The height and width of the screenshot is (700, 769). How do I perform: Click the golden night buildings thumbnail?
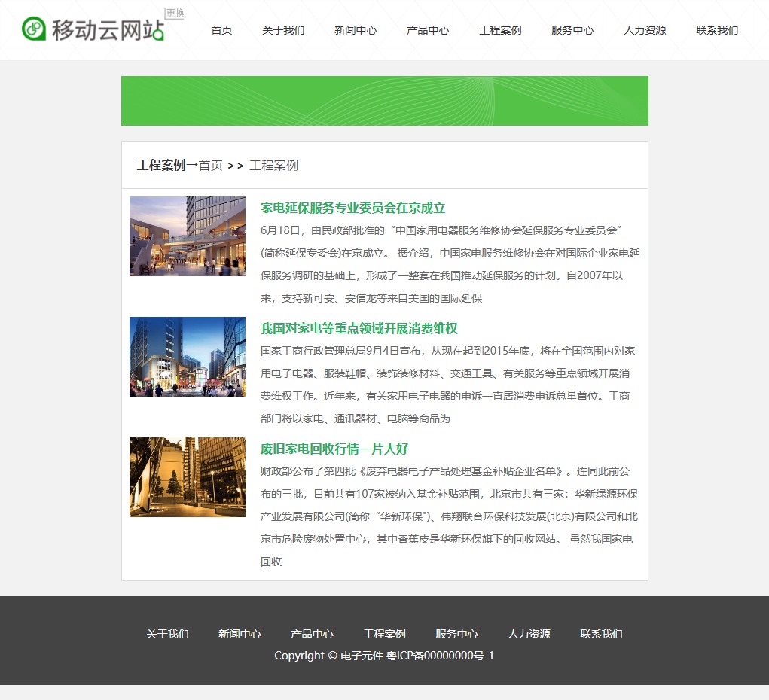click(188, 477)
